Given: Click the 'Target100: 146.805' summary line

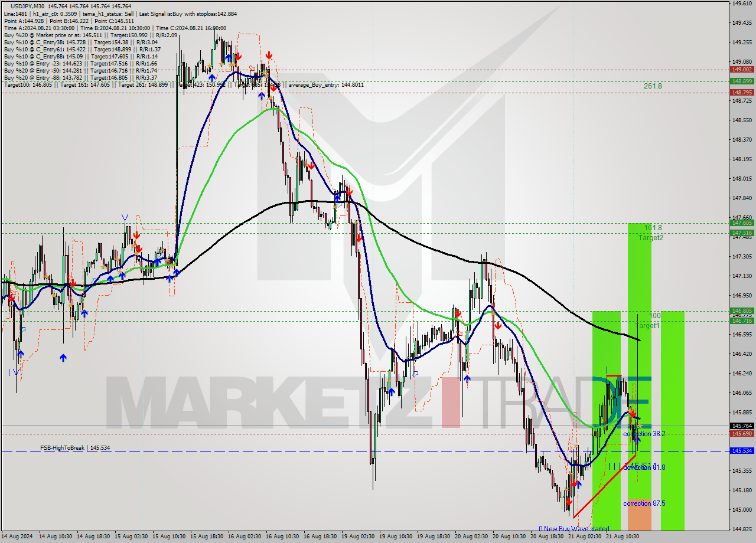Looking at the screenshot, I should (184, 85).
